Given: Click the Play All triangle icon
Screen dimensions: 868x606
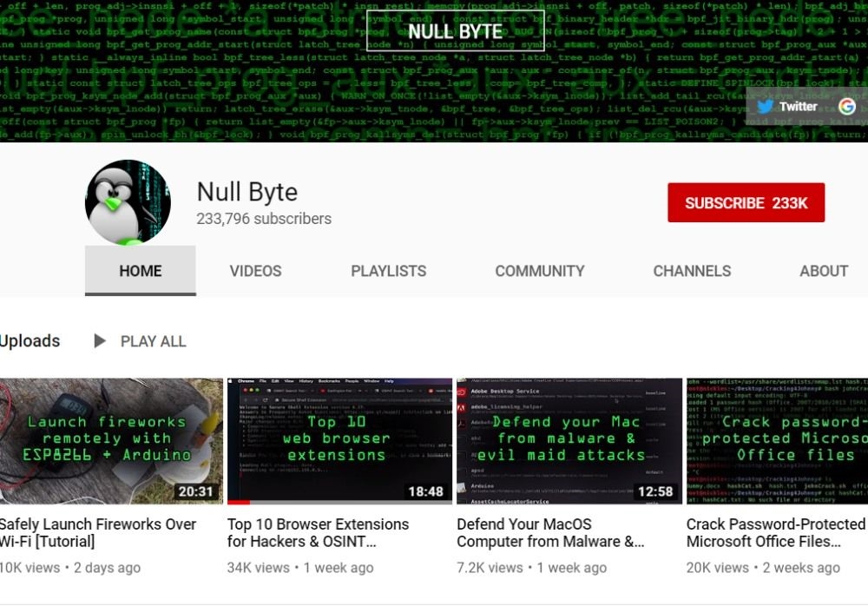Looking at the screenshot, I should (100, 340).
